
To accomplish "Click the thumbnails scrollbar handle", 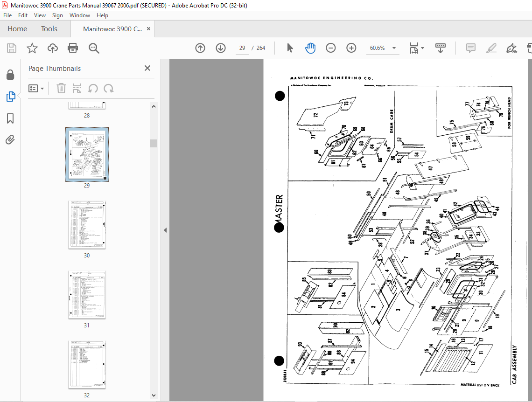I will 154,143.
